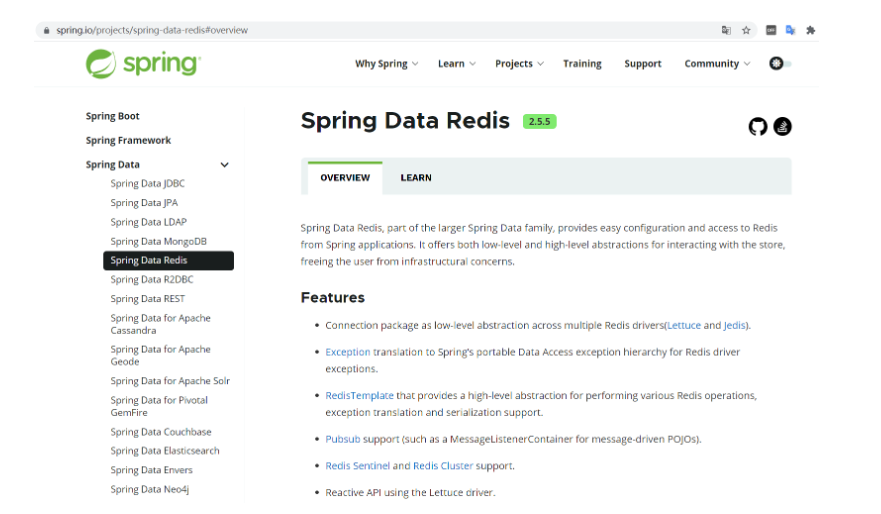881x514 pixels.
Task: Expand the Learn menu in the top navigation
Action: point(457,63)
